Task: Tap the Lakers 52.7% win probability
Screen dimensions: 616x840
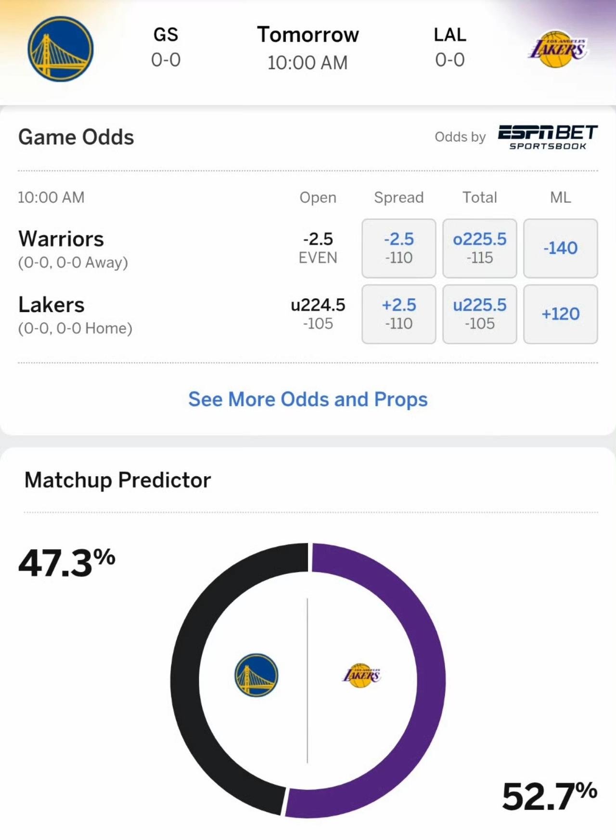Action: click(x=550, y=796)
